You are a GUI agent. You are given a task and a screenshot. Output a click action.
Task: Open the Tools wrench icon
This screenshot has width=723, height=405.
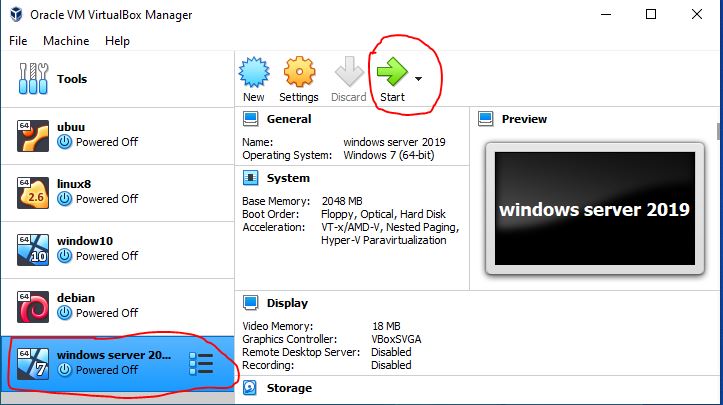pos(33,78)
